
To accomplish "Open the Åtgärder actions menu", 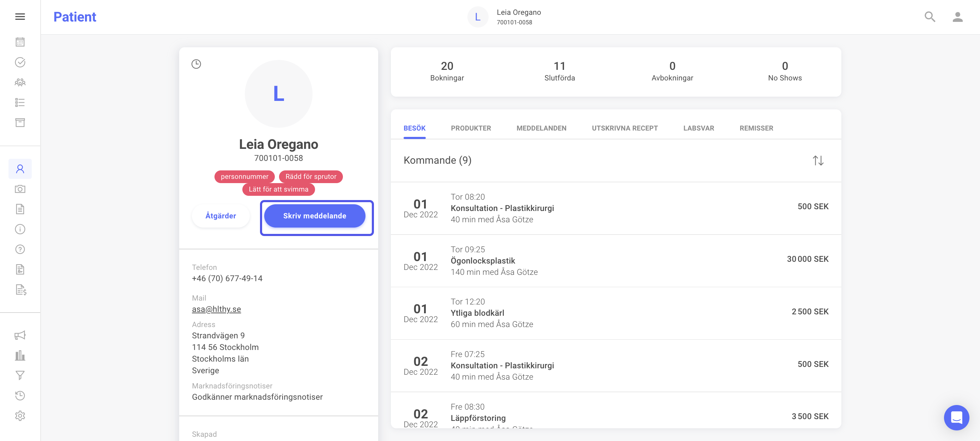I will tap(220, 216).
